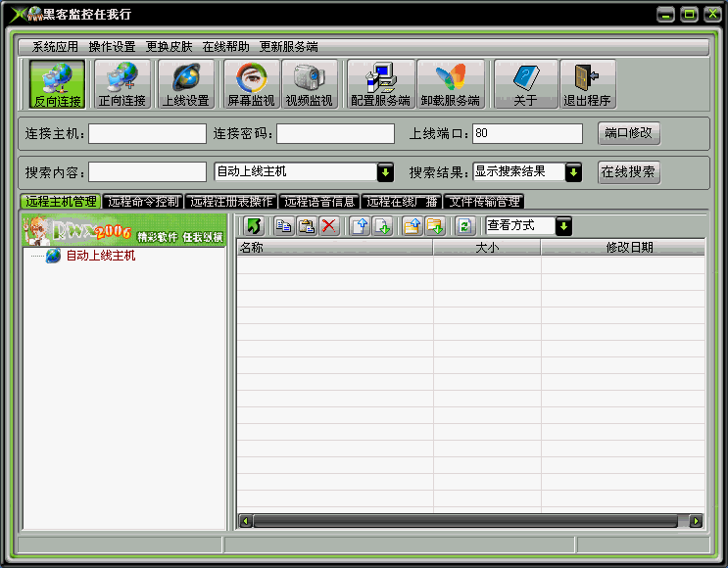728x568 pixels.
Task: Start 屏幕监视 (screen monitoring) with the eye icon
Action: tap(251, 84)
